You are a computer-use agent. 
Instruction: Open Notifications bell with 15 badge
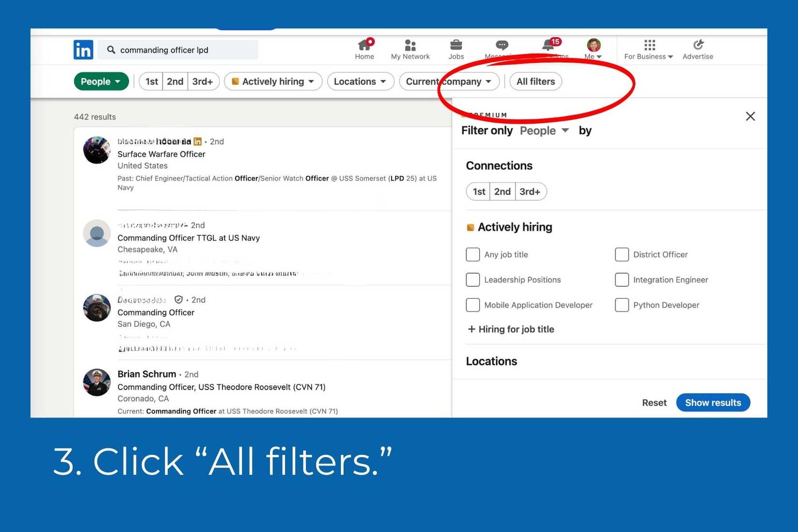tap(550, 44)
